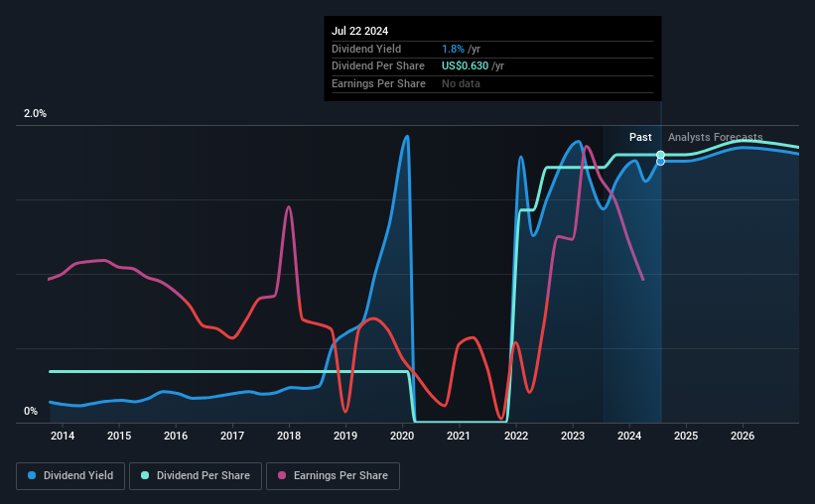Click the US$0.630 dividend per share value
Screen dimensions: 815x504
[x=465, y=66]
